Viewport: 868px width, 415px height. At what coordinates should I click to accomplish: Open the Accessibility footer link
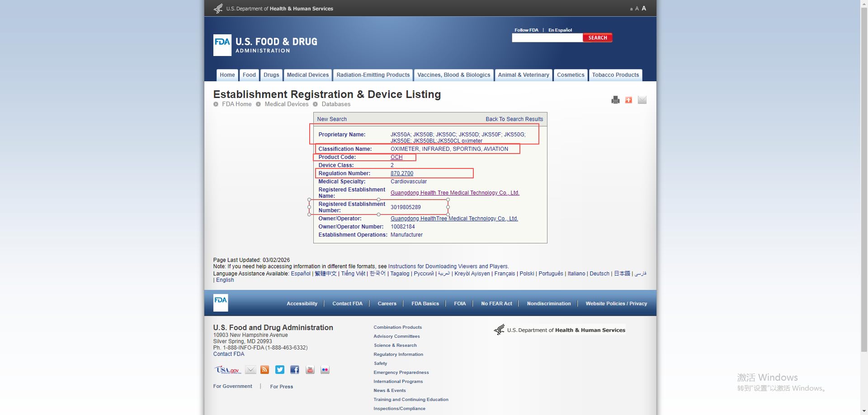[x=302, y=303]
